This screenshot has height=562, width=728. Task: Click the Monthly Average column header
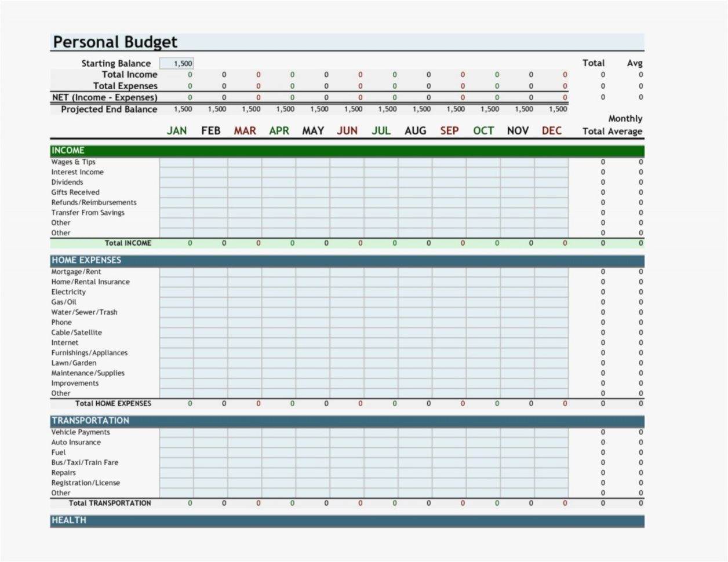[x=625, y=125]
